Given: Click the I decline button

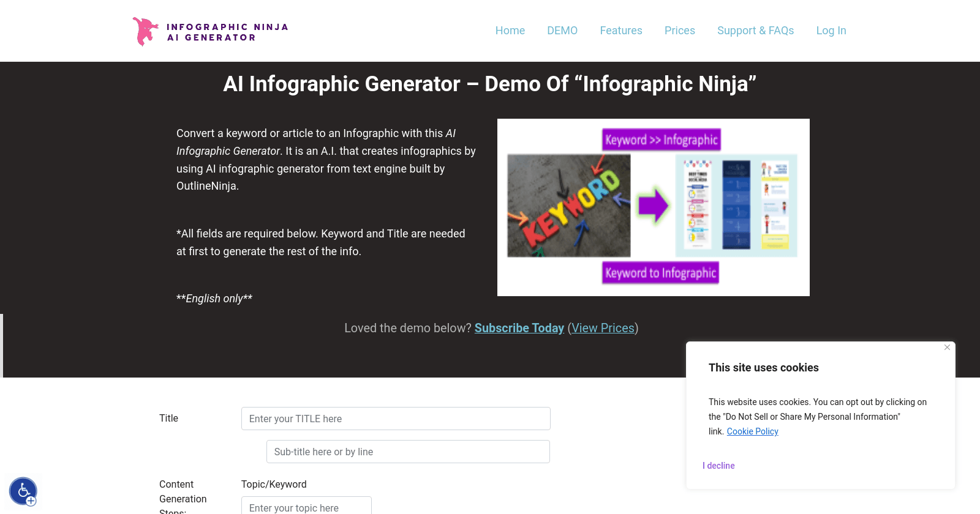Looking at the screenshot, I should 718,466.
